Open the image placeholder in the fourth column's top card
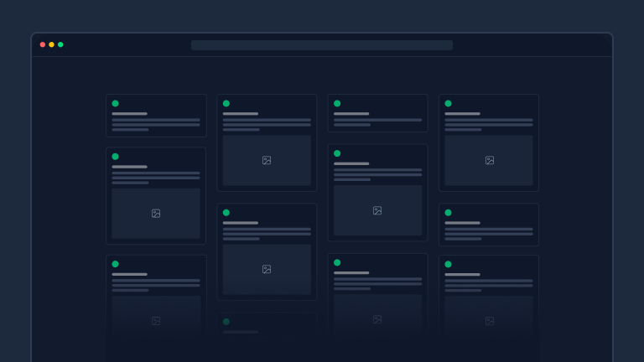The height and width of the screenshot is (362, 644). click(x=489, y=160)
